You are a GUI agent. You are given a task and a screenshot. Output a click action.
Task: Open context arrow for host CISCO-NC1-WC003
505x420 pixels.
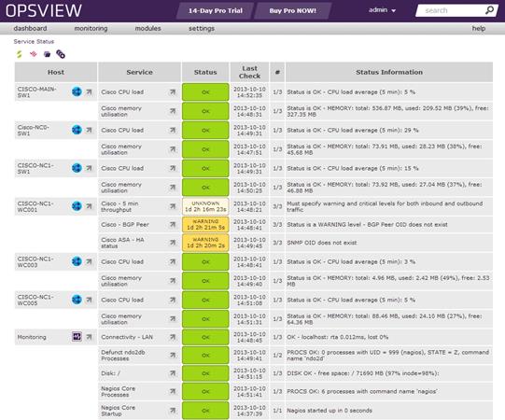click(90, 261)
